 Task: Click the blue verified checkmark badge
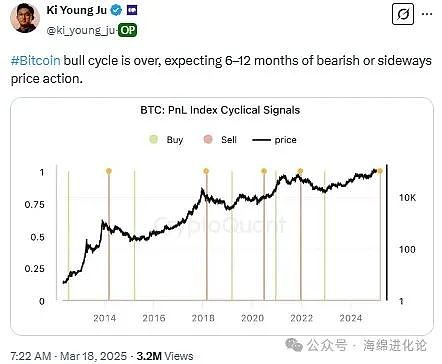coord(116,10)
